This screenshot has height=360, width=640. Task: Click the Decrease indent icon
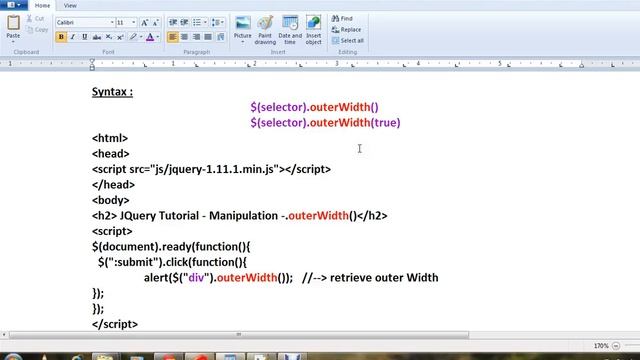pos(173,22)
